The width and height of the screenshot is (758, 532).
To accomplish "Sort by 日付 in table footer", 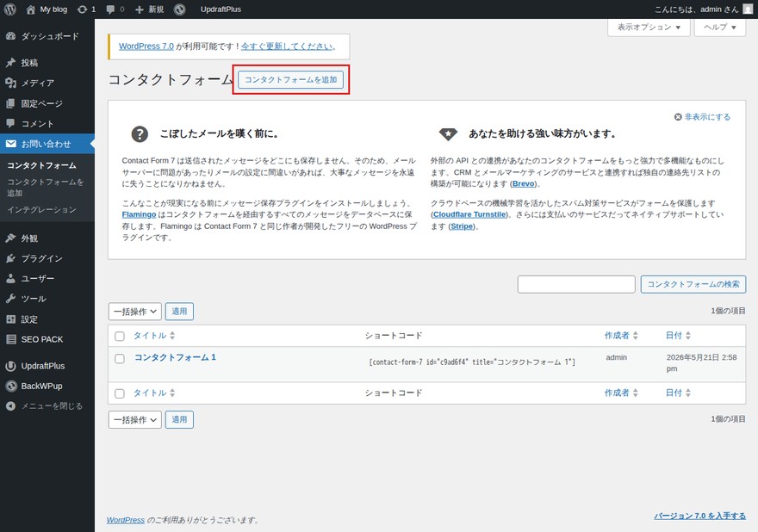I will [x=678, y=393].
